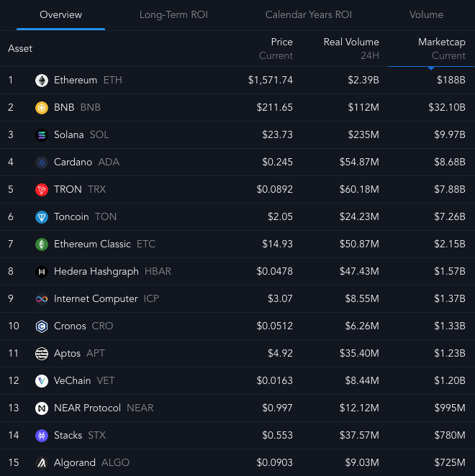Click the Toncoin blue logo icon
This screenshot has height=476, width=475.
42,217
